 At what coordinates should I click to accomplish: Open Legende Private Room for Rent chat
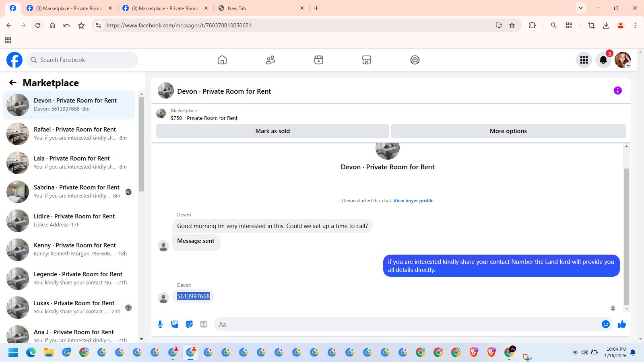[x=69, y=279]
